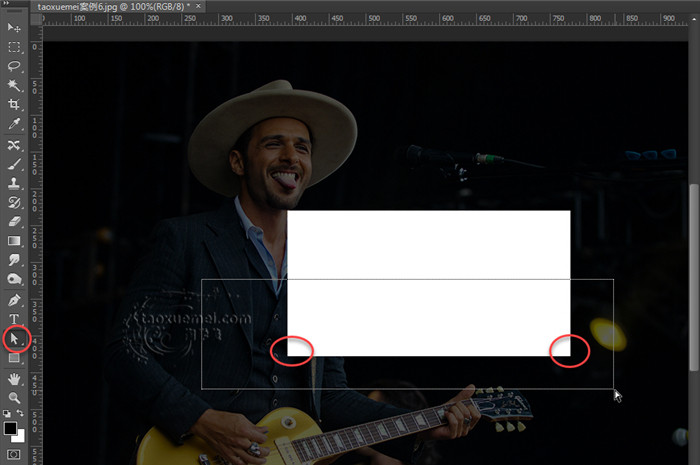Select the Horizontal Type tool
The image size is (700, 465).
[14, 319]
